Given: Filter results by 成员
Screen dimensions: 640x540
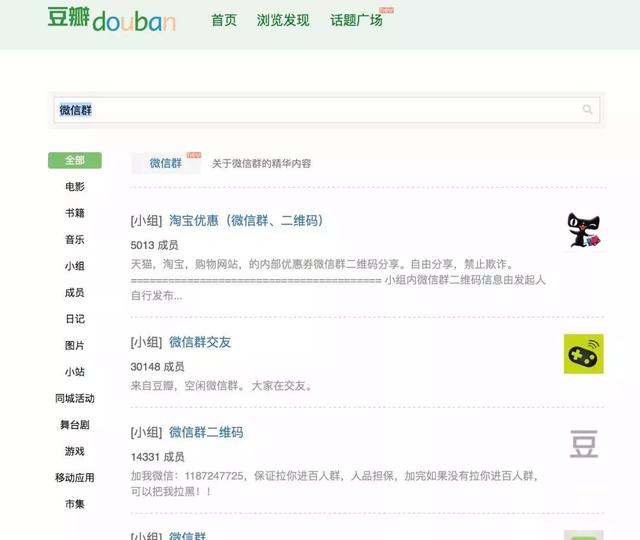Looking at the screenshot, I should (x=75, y=293).
